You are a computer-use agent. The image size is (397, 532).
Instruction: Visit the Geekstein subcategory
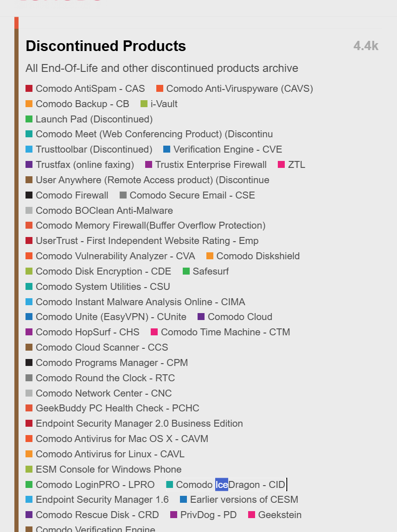(280, 515)
